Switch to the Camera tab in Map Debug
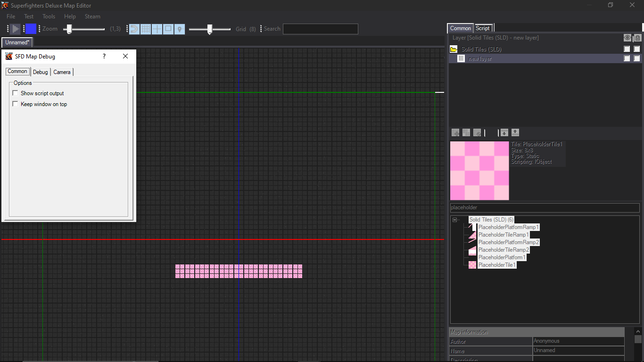This screenshot has height=362, width=644. point(62,72)
